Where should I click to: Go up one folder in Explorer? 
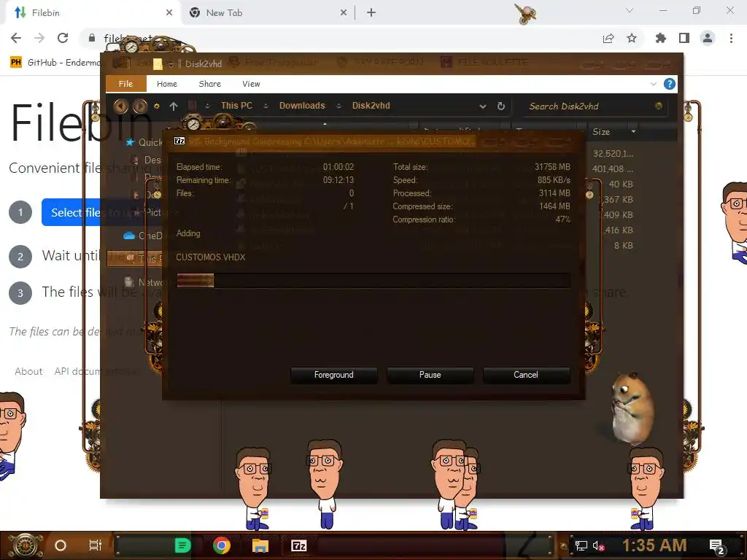click(174, 106)
